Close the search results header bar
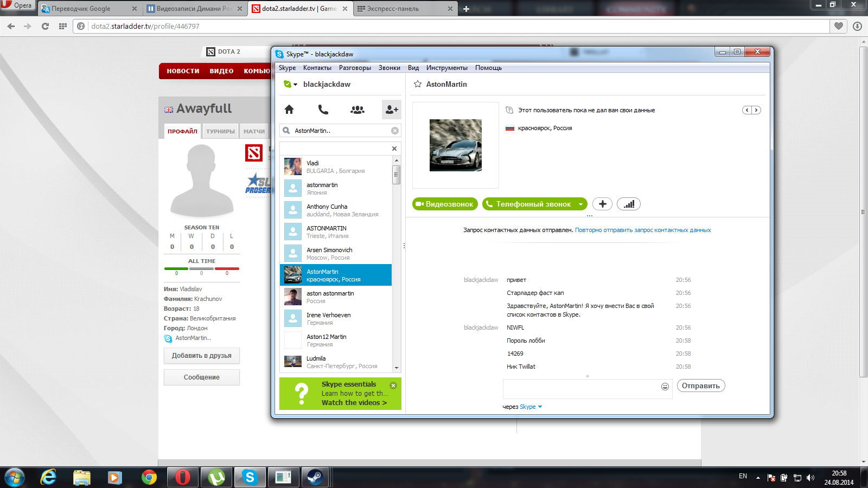Viewport: 868px width, 488px height. (x=394, y=149)
